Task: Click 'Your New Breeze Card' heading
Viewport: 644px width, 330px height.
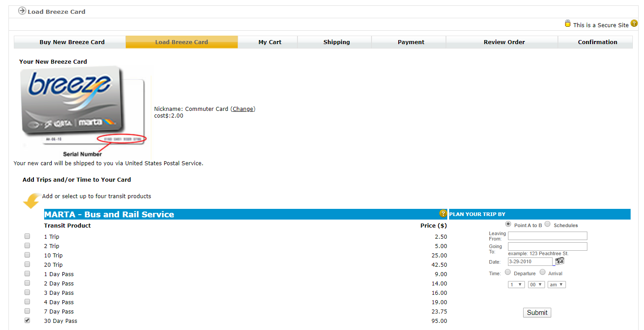Action: (53, 62)
